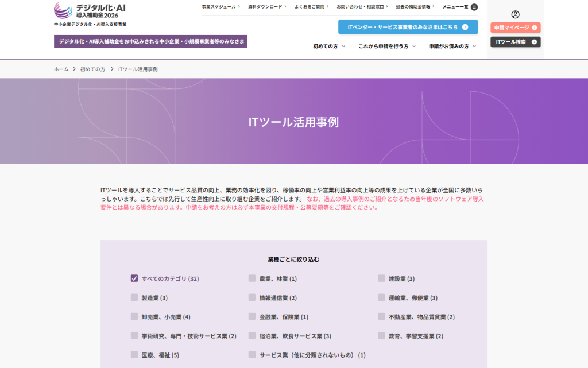Click the arrow icon on ITツール検索 button
Image resolution: width=588 pixels, height=368 pixels.
pyautogui.click(x=533, y=41)
